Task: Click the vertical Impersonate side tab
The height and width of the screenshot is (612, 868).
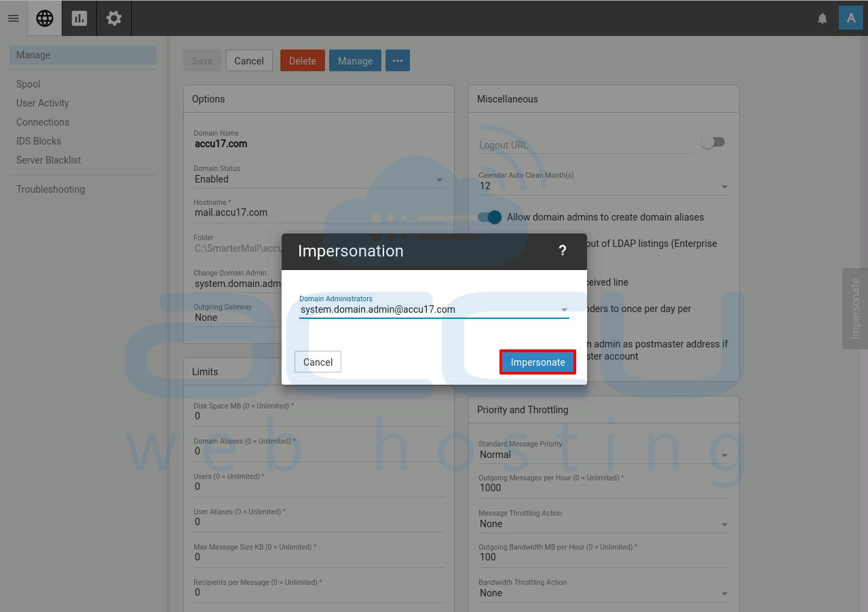Action: click(855, 309)
